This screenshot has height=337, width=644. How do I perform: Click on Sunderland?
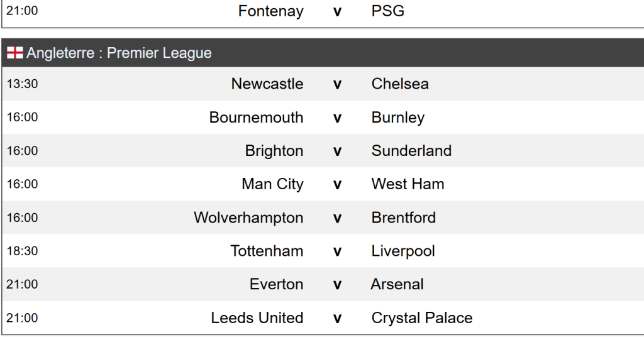click(411, 151)
